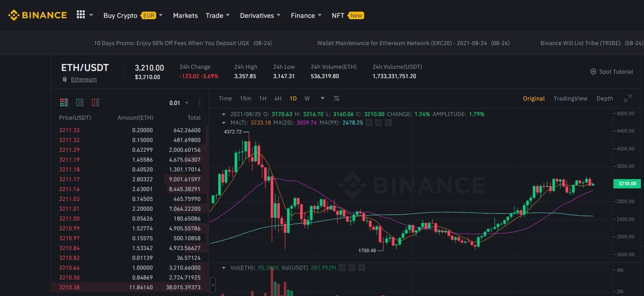Open chart technical indicator settings icon
644x296 pixels.
(x=337, y=98)
